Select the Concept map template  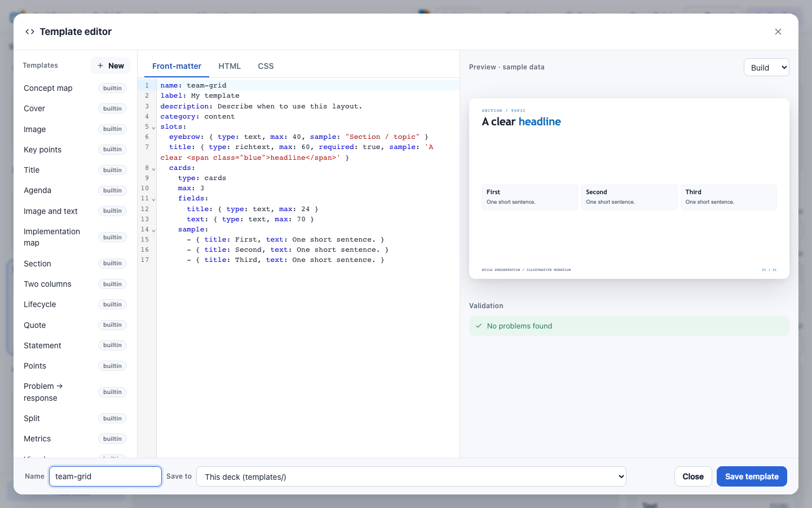(75, 88)
